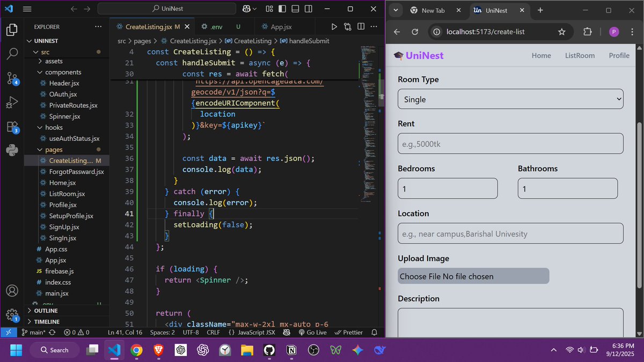Run the current file with play icon

pos(334,27)
